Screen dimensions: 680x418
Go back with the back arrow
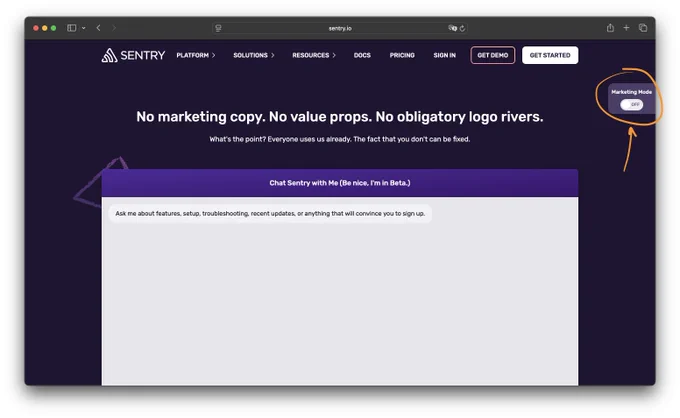point(98,28)
